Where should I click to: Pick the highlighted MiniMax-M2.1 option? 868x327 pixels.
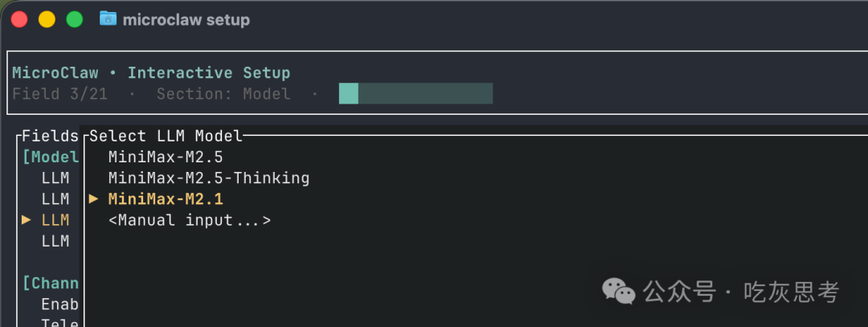[166, 198]
